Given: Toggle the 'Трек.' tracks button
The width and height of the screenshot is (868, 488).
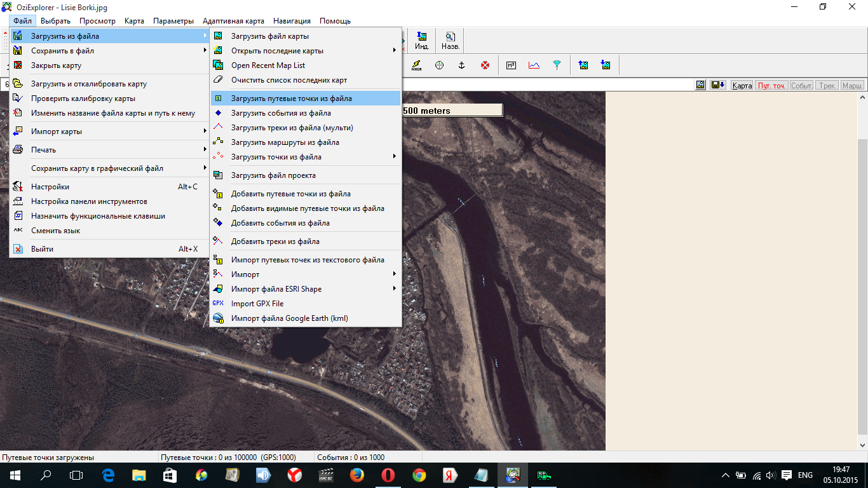Looking at the screenshot, I should click(x=827, y=85).
